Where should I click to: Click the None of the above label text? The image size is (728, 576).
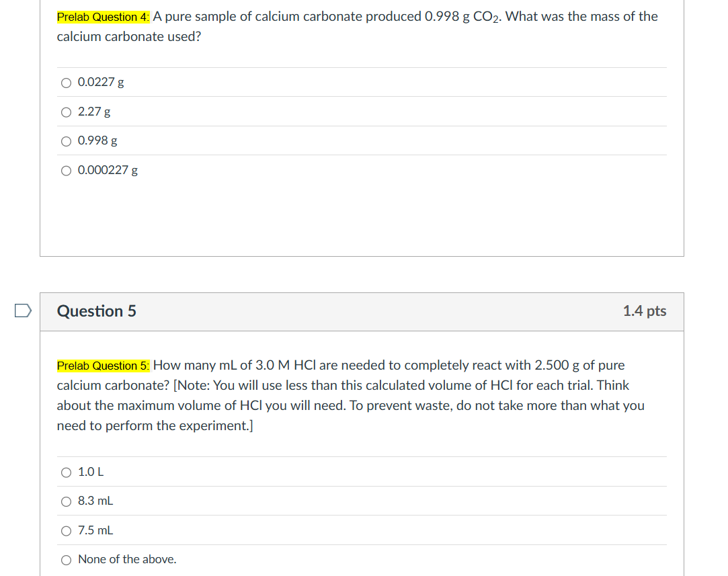[126, 559]
